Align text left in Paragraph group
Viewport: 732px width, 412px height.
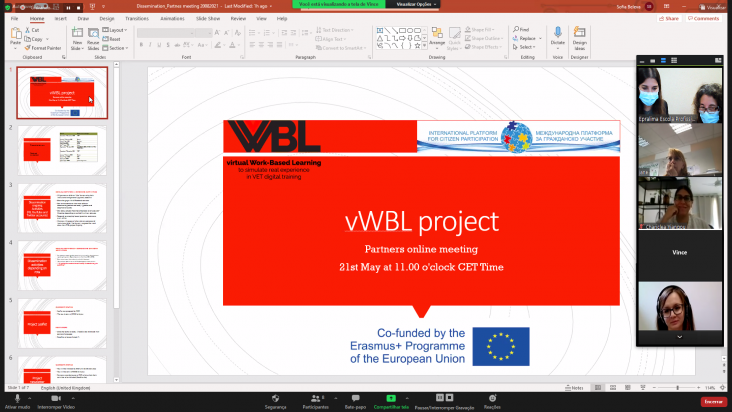(252, 45)
